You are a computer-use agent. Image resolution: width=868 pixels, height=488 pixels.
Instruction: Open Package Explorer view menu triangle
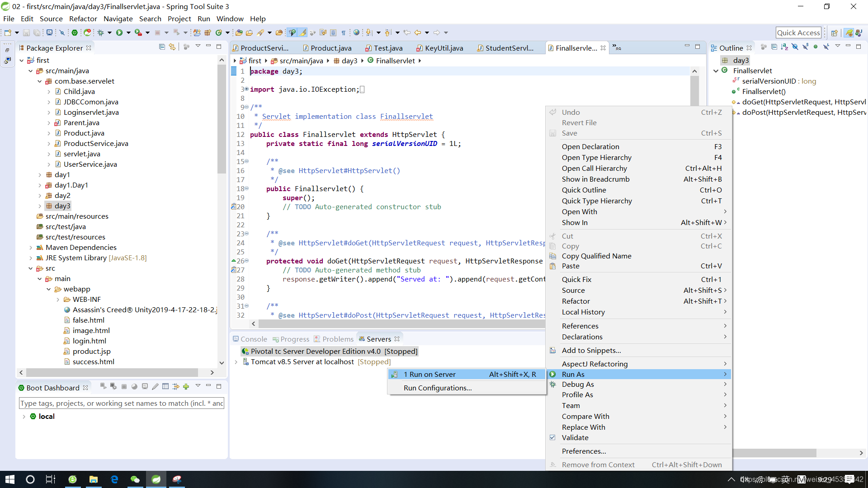tap(198, 47)
